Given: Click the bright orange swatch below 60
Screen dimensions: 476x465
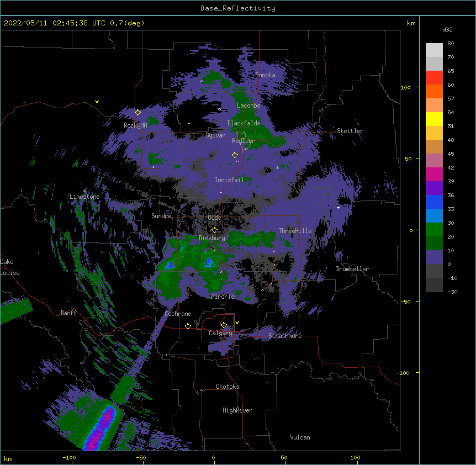Looking at the screenshot, I should (x=434, y=91).
